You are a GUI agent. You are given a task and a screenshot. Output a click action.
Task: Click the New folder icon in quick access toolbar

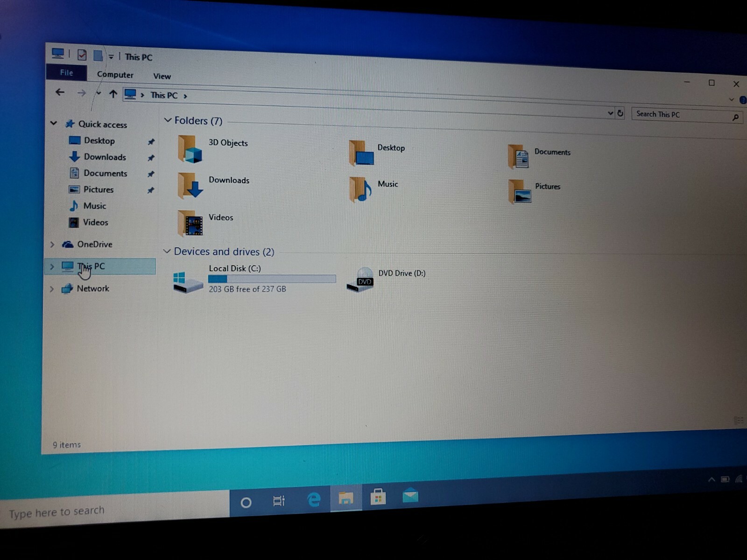[98, 56]
